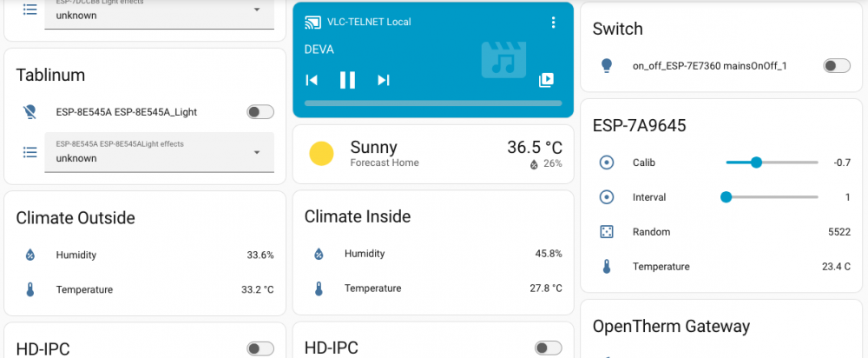
Task: Open the Sunny Forecast Home weather card
Action: (x=433, y=154)
